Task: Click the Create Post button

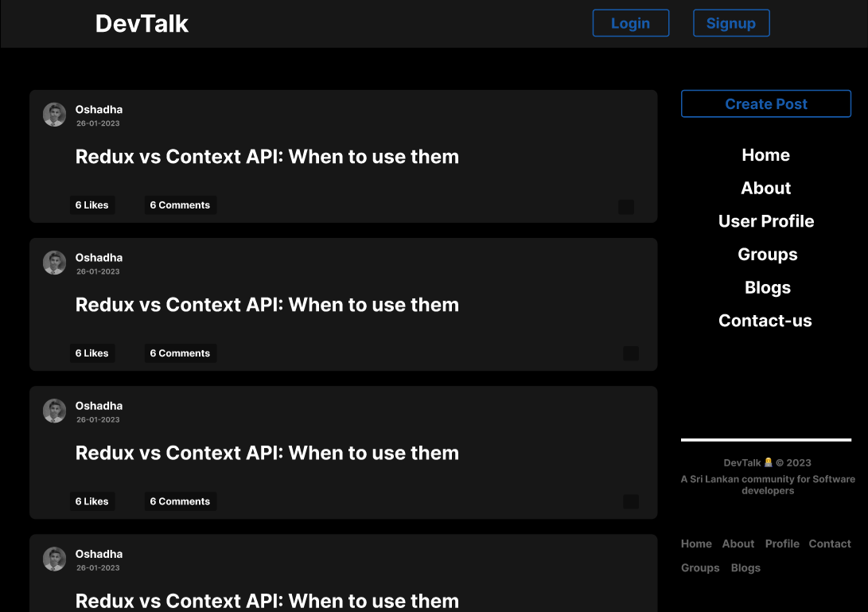Action: point(766,103)
